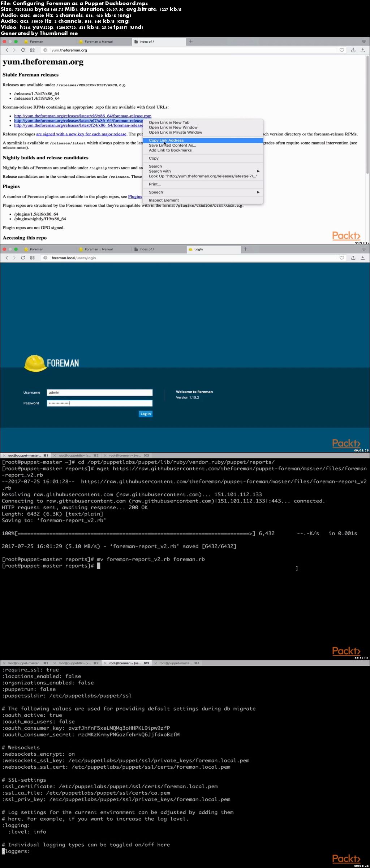The image size is (370, 868).
Task: Close the ⌘4 root@puppet-master tab in settings terminal
Action: pyautogui.click(x=156, y=663)
